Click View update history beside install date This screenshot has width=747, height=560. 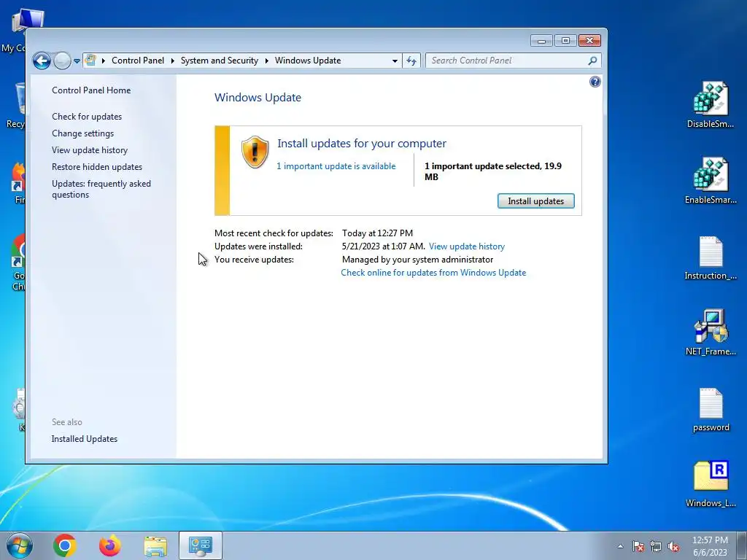pos(466,246)
